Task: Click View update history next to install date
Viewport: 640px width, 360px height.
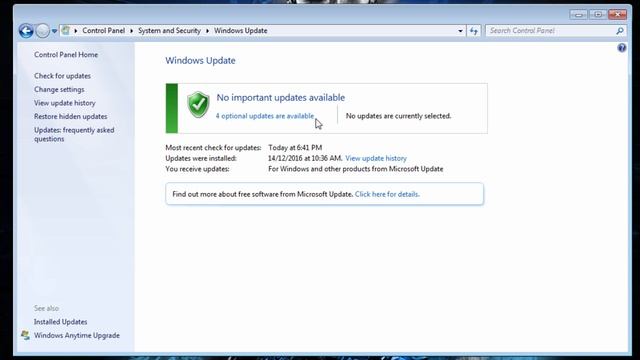Action: (376, 158)
